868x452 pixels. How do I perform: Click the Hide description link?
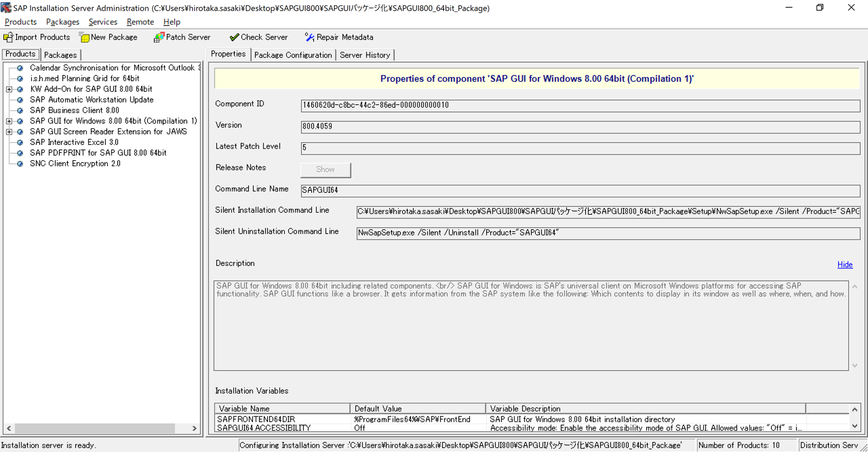845,264
